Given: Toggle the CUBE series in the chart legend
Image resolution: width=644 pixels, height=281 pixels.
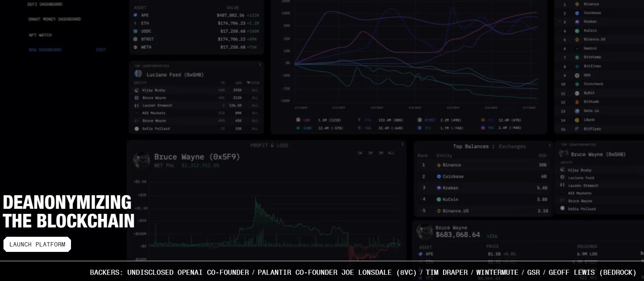Looking at the screenshot, I should tap(298, 128).
